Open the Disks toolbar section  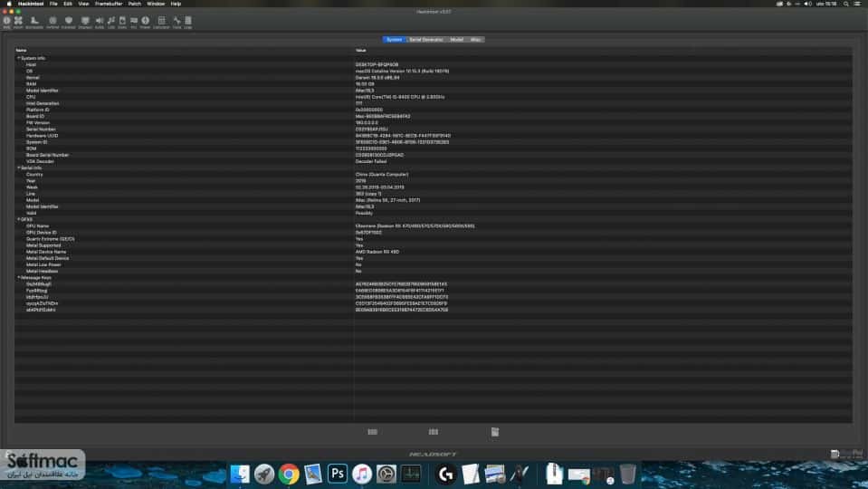[122, 22]
